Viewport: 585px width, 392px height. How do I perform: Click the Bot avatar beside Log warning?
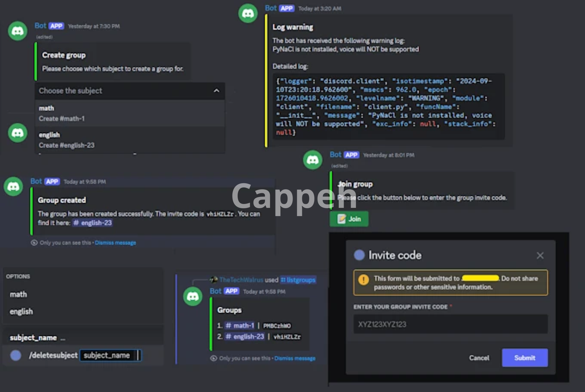(248, 13)
